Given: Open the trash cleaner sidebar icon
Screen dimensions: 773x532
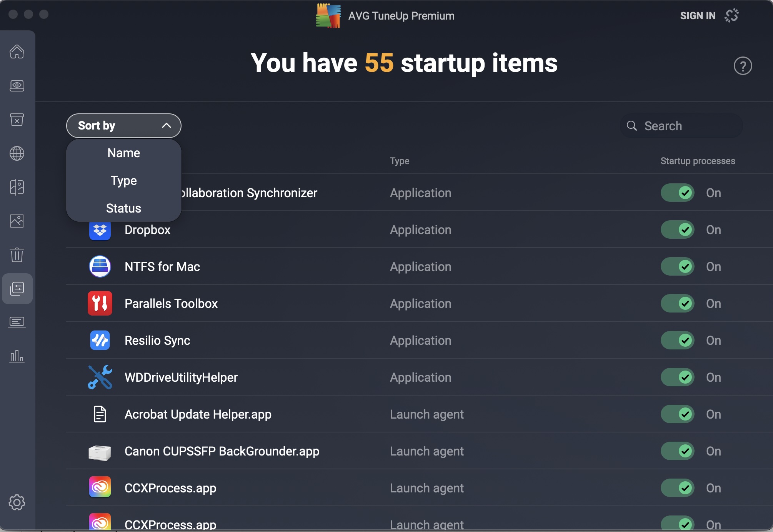Looking at the screenshot, I should (17, 255).
